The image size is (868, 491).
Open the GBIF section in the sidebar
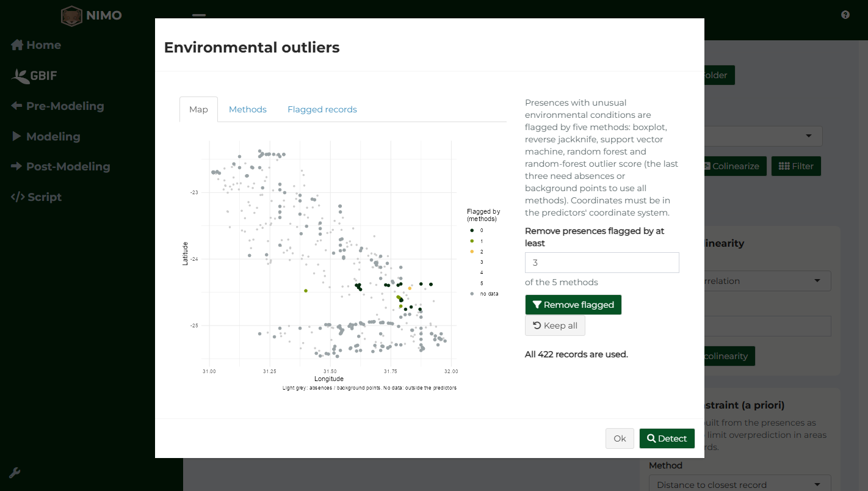pyautogui.click(x=34, y=76)
